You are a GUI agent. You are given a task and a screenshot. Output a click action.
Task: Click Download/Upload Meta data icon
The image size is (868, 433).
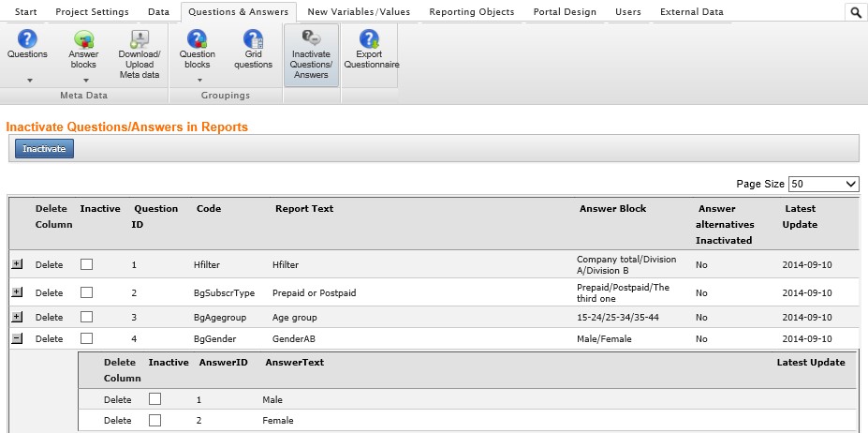[x=140, y=38]
